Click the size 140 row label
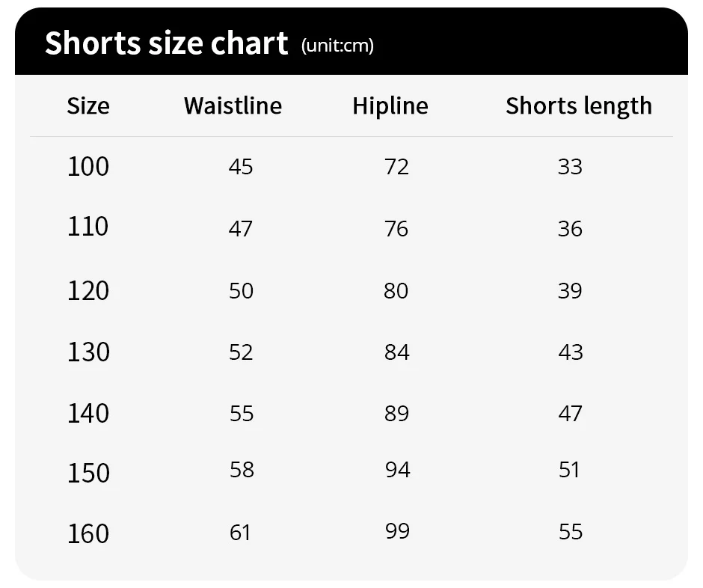This screenshot has width=703, height=588. tap(88, 413)
